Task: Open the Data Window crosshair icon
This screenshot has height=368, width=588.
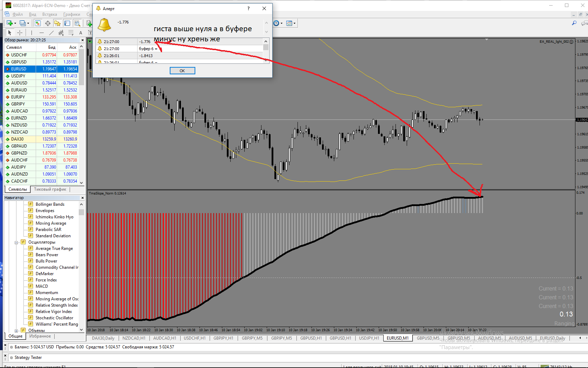Action: pyautogui.click(x=48, y=23)
